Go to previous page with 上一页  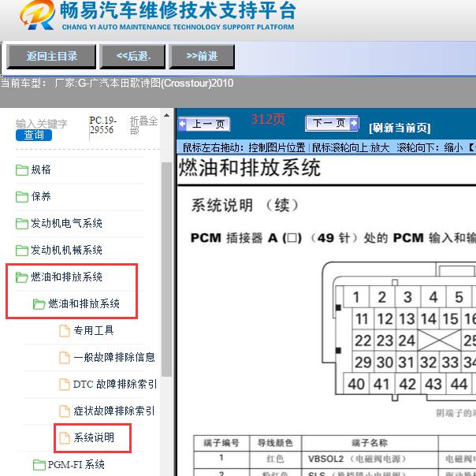tap(204, 124)
